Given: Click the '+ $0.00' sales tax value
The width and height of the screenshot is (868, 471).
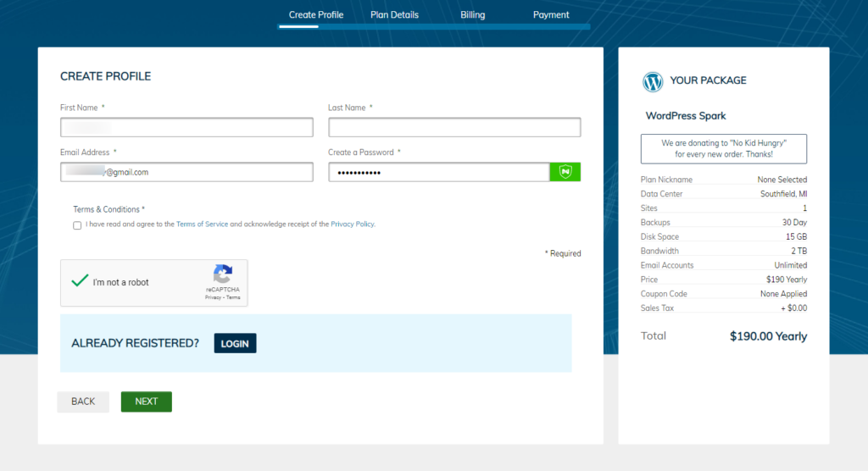Looking at the screenshot, I should click(793, 308).
